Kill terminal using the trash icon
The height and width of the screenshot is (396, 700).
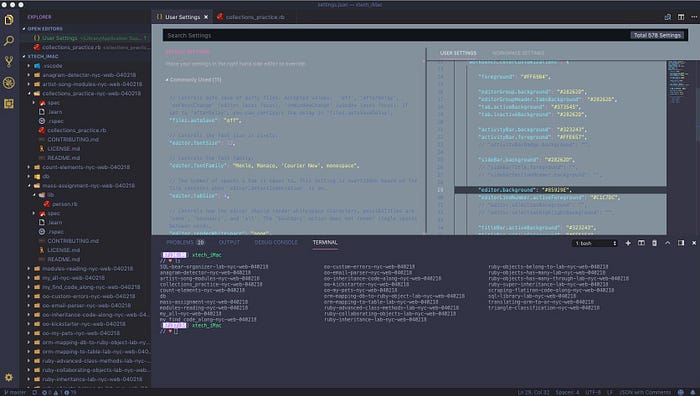[x=654, y=243]
